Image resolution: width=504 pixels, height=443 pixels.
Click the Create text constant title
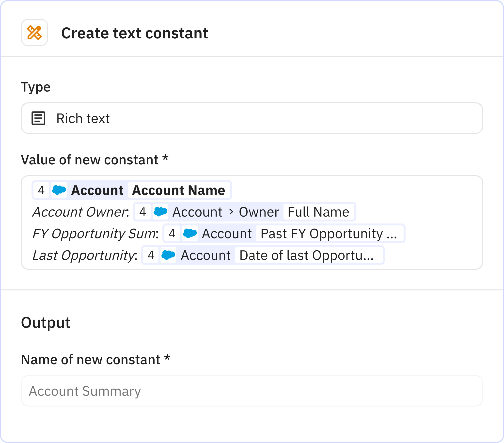pyautogui.click(x=135, y=33)
